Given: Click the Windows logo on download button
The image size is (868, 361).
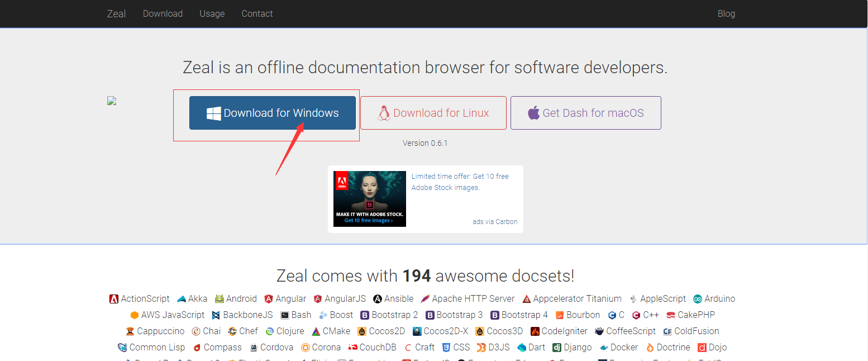Looking at the screenshot, I should click(x=214, y=113).
